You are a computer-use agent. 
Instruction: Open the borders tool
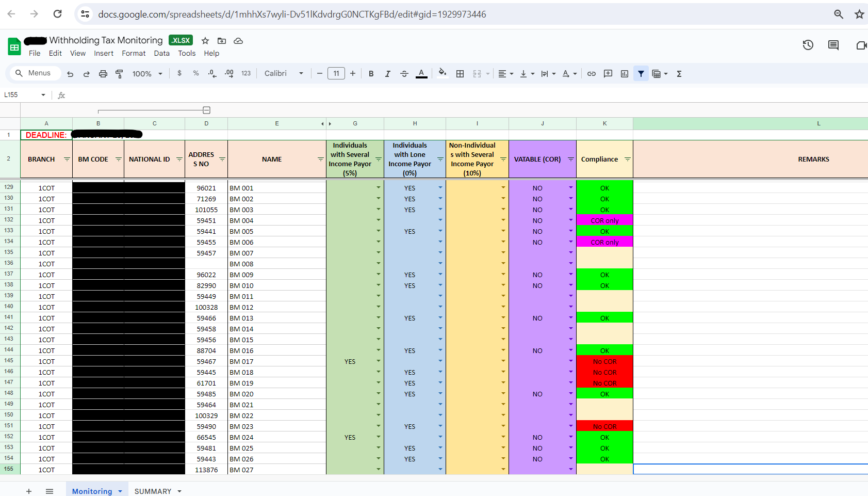pos(460,74)
